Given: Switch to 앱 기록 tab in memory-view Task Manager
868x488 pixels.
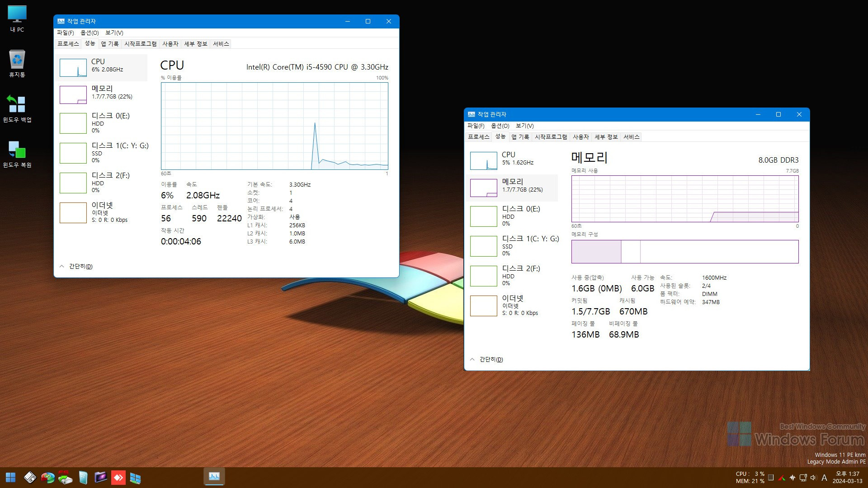Looking at the screenshot, I should (520, 137).
